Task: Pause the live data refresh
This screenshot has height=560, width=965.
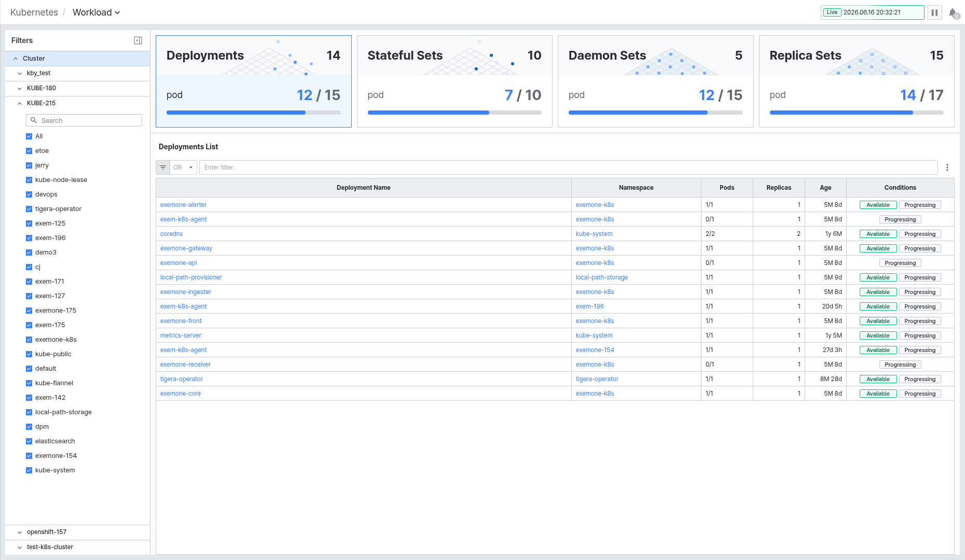Action: (x=934, y=12)
